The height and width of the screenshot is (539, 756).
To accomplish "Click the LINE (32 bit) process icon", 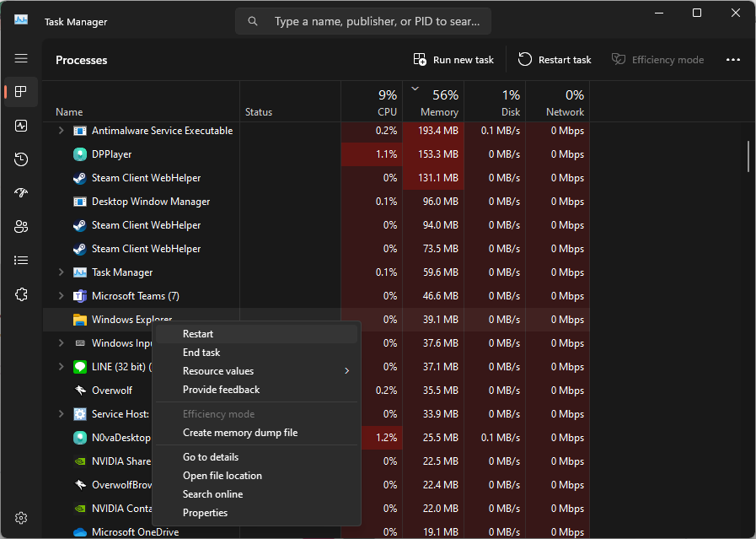I will (x=79, y=367).
